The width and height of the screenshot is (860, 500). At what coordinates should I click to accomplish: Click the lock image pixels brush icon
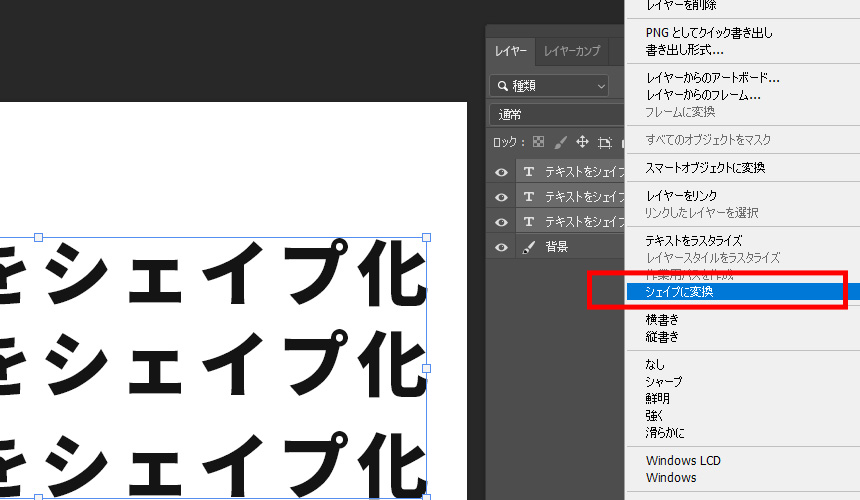coord(561,142)
